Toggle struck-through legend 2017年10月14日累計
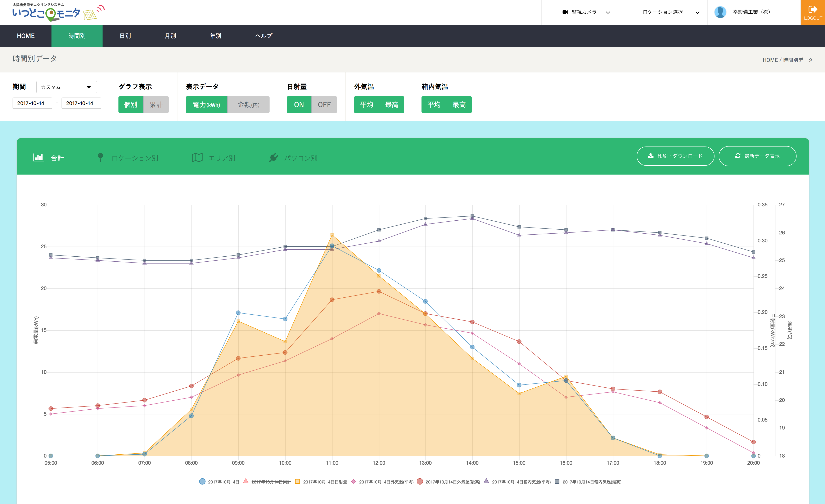The image size is (825, 504). pyautogui.click(x=267, y=482)
